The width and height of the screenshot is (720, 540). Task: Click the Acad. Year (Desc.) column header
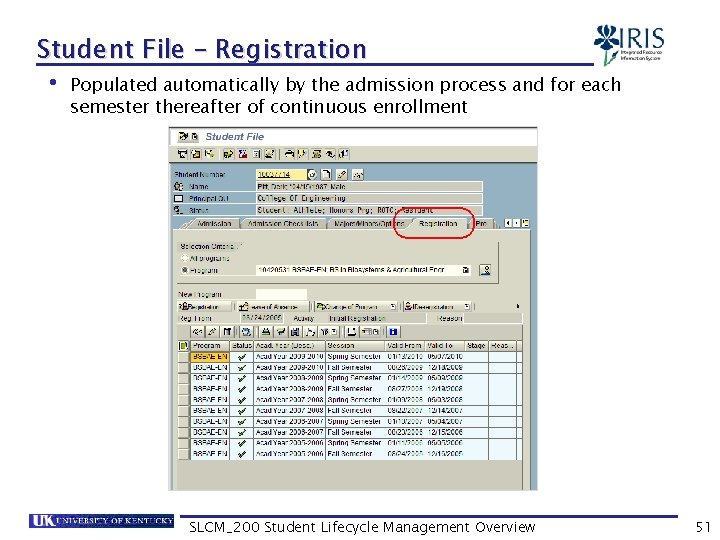(289, 346)
